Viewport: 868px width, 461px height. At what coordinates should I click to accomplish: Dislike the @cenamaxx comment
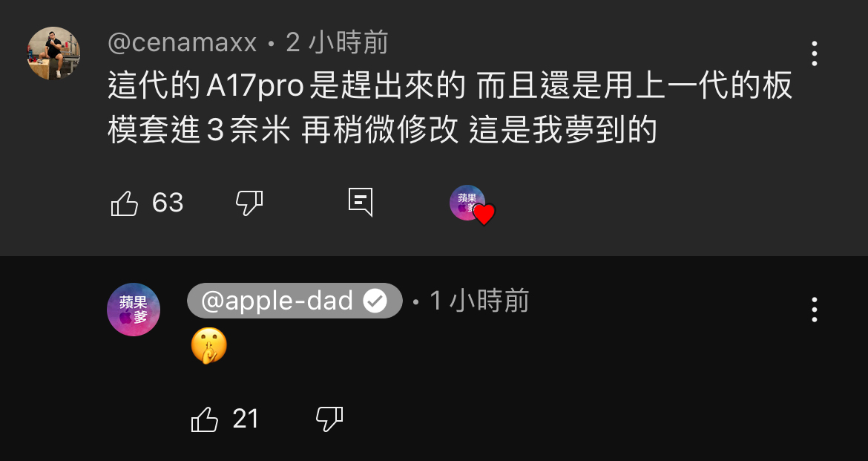249,203
